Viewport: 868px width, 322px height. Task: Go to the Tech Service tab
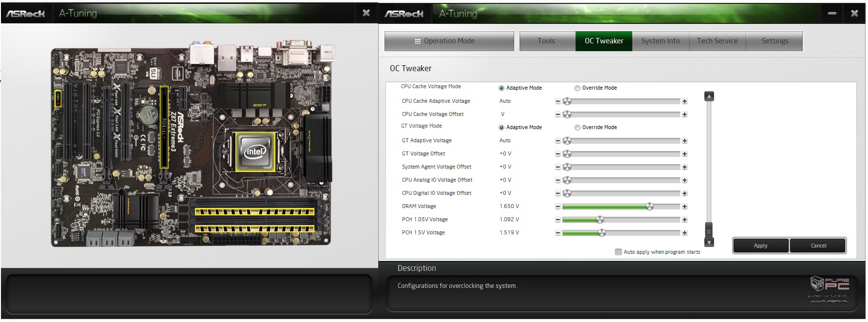tap(717, 41)
